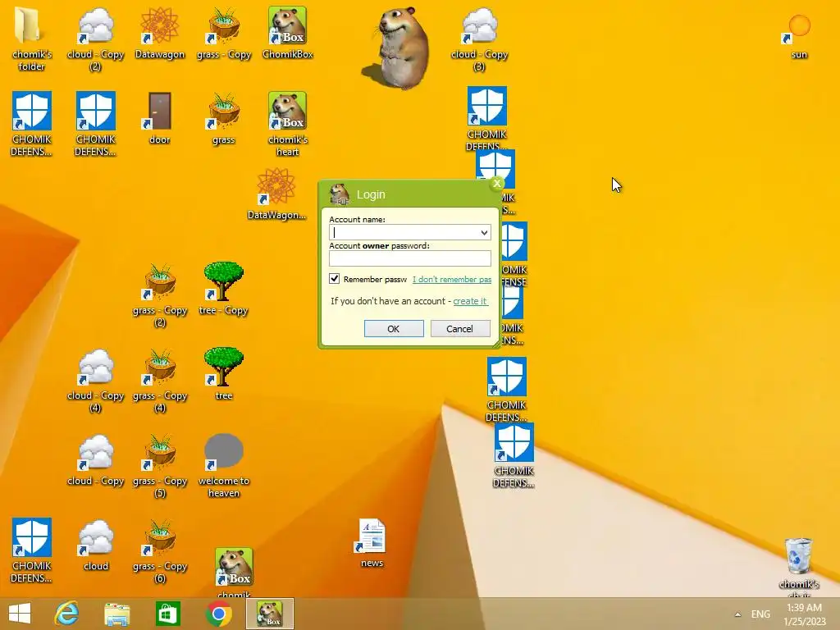Open Chrome from the taskbar
Screen dimensions: 840x630
click(x=218, y=614)
